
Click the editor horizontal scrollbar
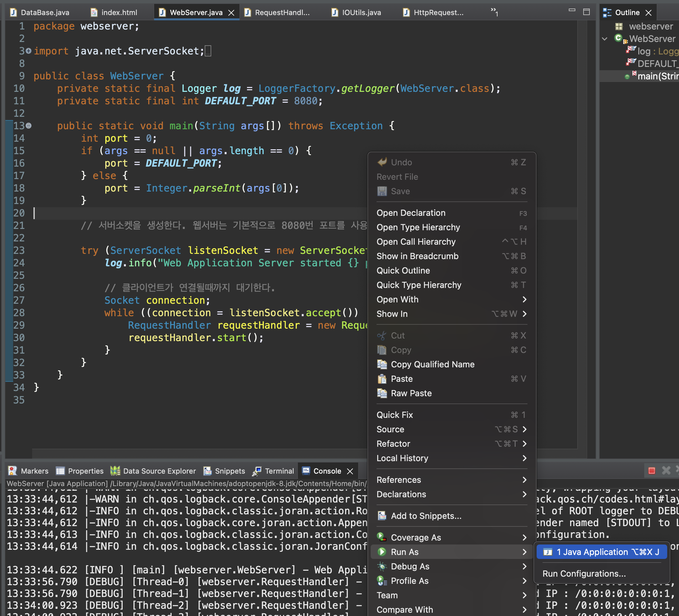pos(199,453)
